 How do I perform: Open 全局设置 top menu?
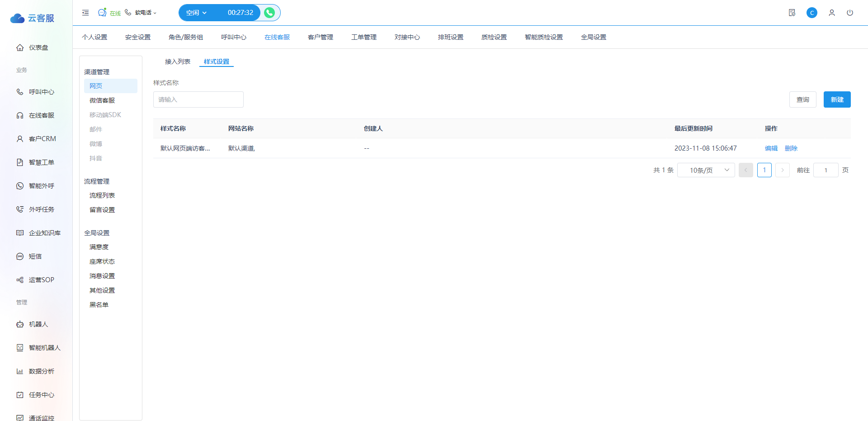[x=594, y=37]
